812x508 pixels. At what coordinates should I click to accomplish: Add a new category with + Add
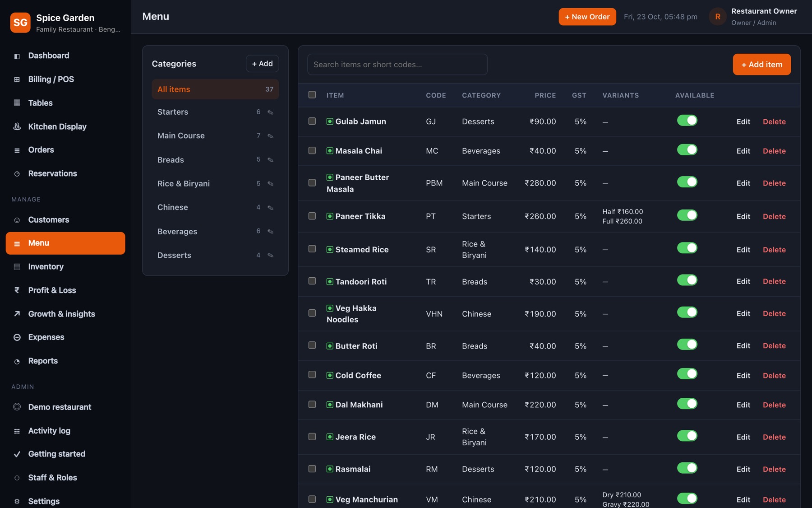tap(262, 64)
